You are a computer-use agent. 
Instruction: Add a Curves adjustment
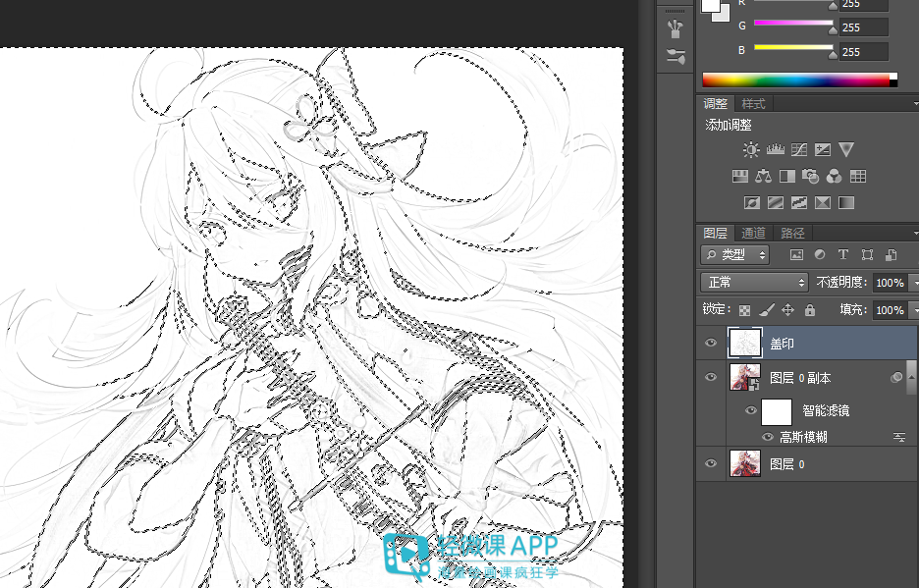[x=799, y=149]
